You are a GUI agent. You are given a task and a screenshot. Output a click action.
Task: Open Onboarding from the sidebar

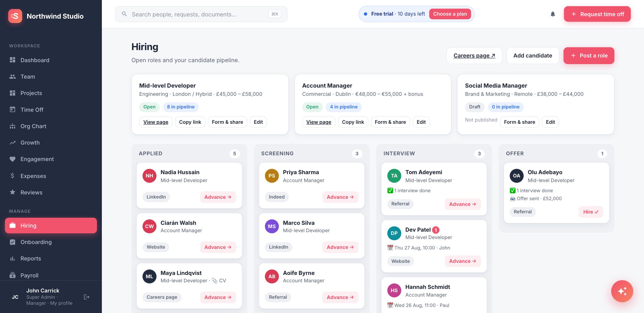point(51,242)
